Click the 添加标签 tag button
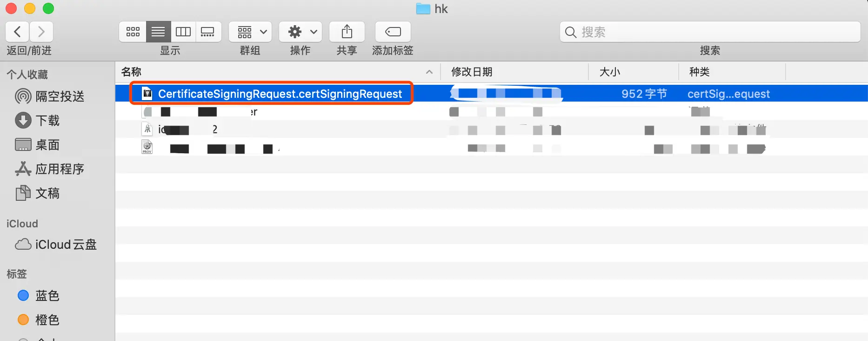The width and height of the screenshot is (868, 341). tap(393, 32)
